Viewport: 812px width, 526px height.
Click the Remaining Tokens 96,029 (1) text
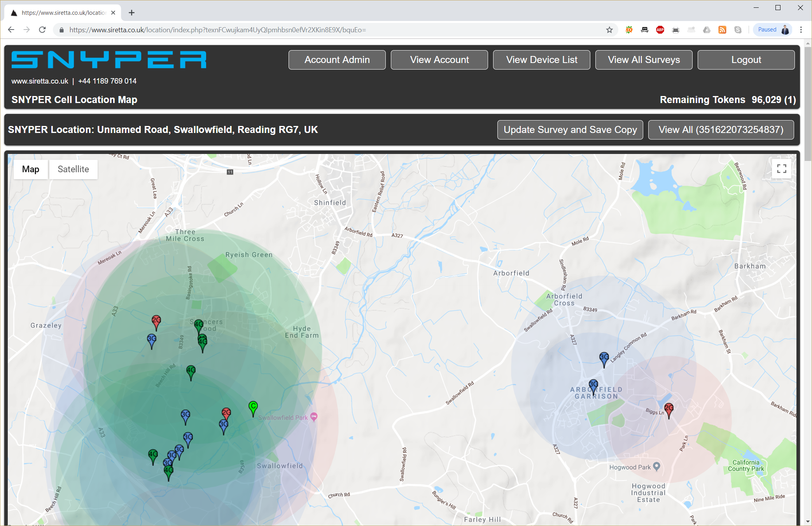point(728,100)
